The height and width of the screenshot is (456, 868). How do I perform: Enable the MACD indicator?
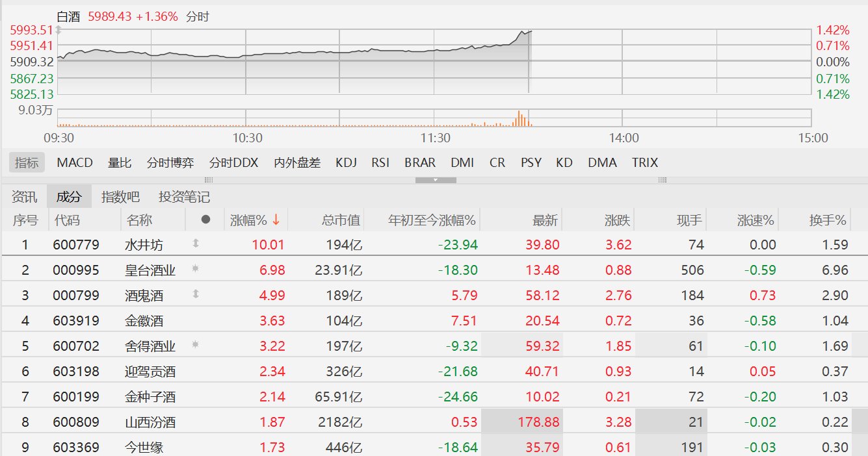(x=75, y=162)
